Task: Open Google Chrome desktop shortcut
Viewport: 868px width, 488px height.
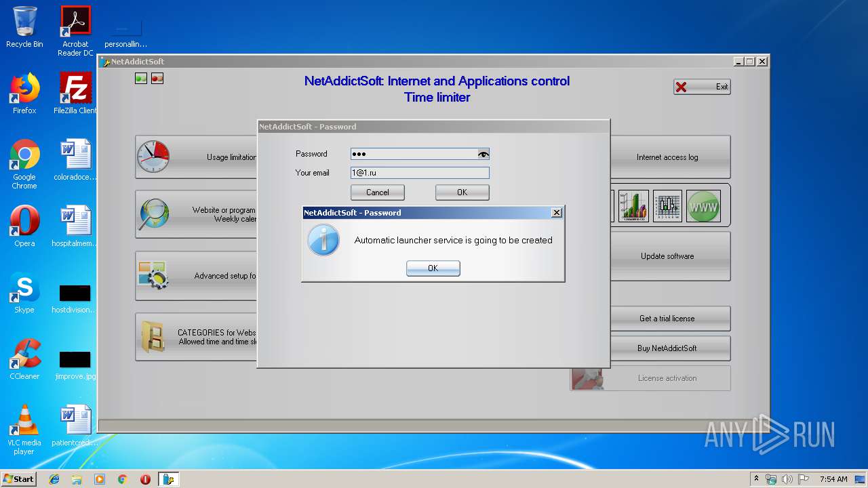Action: [x=24, y=165]
